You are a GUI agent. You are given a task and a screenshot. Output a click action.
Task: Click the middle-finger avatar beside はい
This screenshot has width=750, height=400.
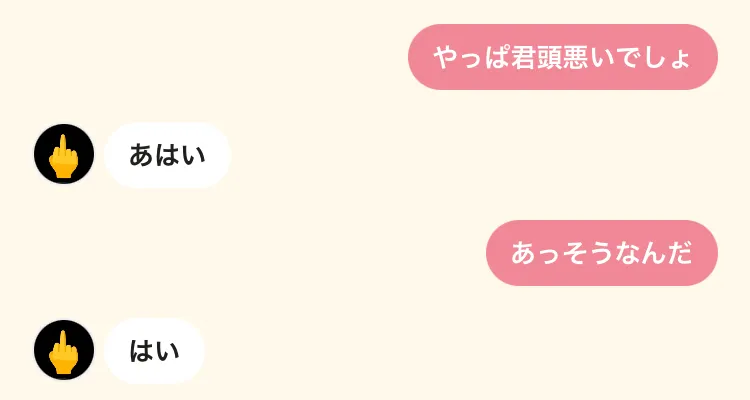pos(64,350)
